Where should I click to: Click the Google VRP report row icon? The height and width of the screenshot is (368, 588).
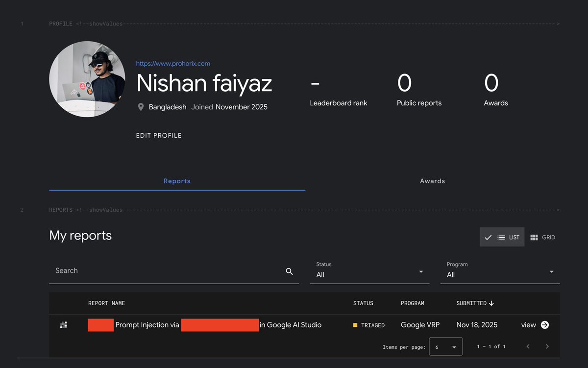point(63,324)
